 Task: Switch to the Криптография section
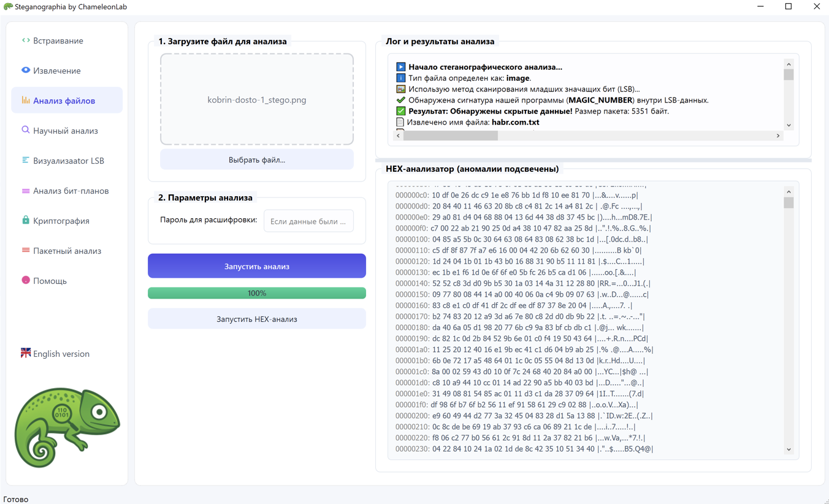pos(66,221)
